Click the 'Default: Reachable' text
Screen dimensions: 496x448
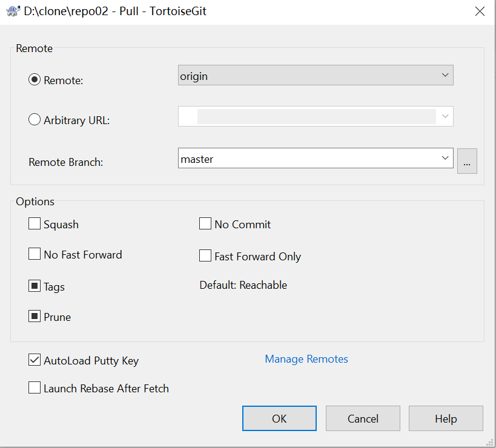click(x=243, y=285)
